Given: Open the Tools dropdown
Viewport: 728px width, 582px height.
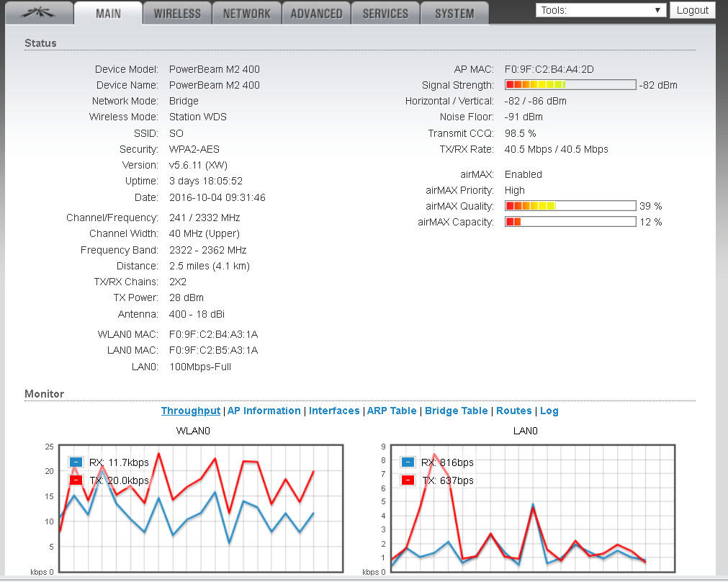Looking at the screenshot, I should tap(601, 10).
